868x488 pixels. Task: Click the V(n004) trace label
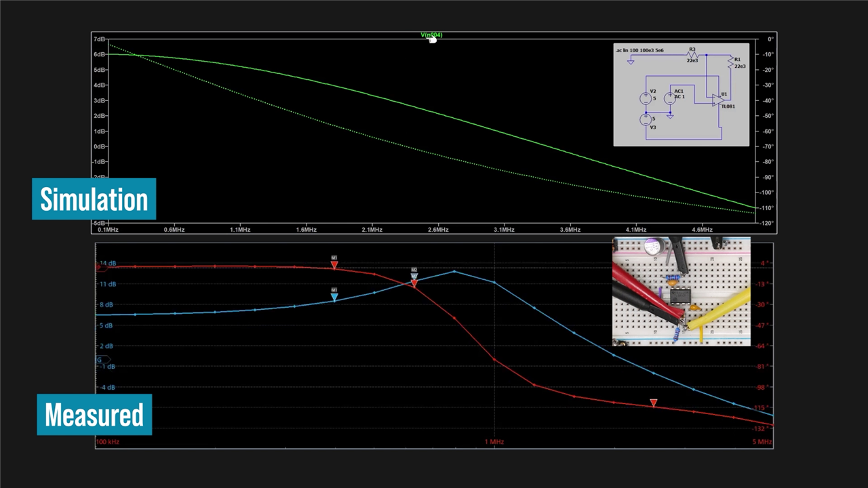pyautogui.click(x=431, y=35)
